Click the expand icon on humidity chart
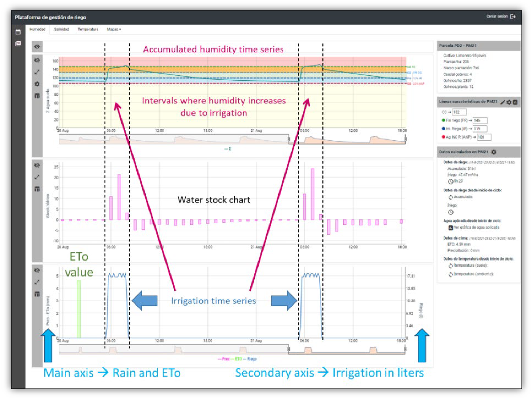The width and height of the screenshot is (532, 399). click(37, 72)
